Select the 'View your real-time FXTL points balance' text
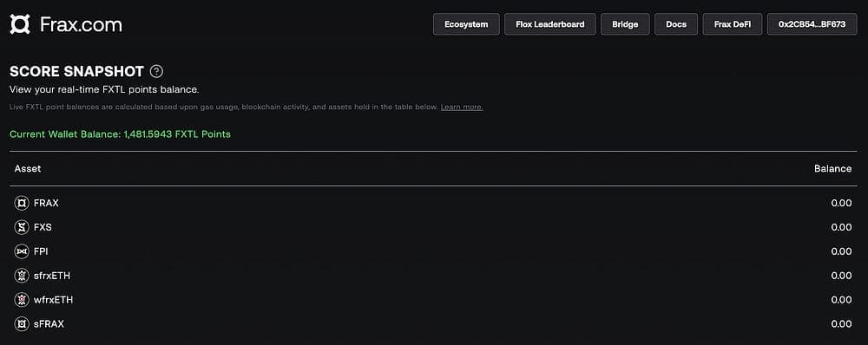 104,89
